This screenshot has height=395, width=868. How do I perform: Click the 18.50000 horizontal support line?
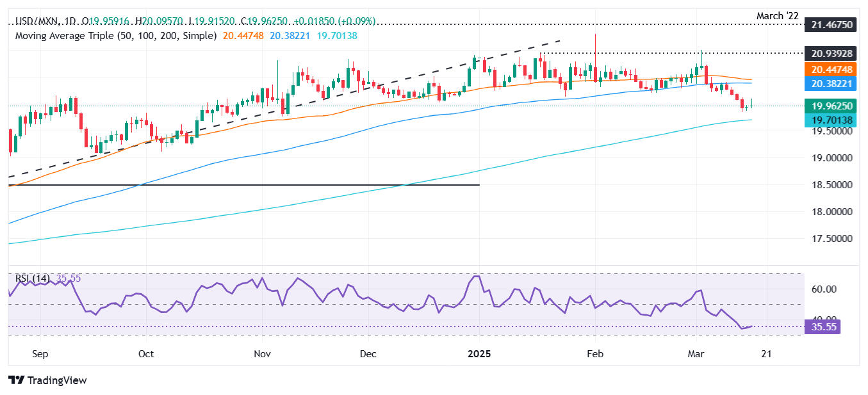pos(243,185)
